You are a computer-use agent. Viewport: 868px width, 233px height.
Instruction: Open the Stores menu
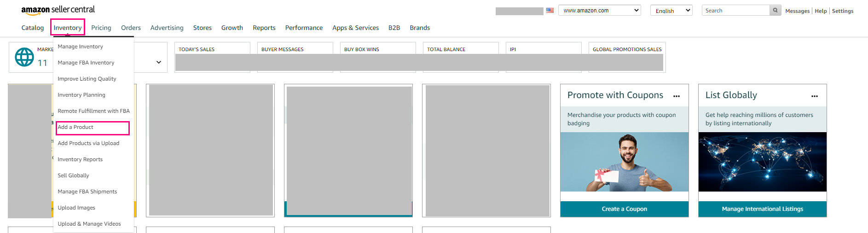tap(203, 28)
